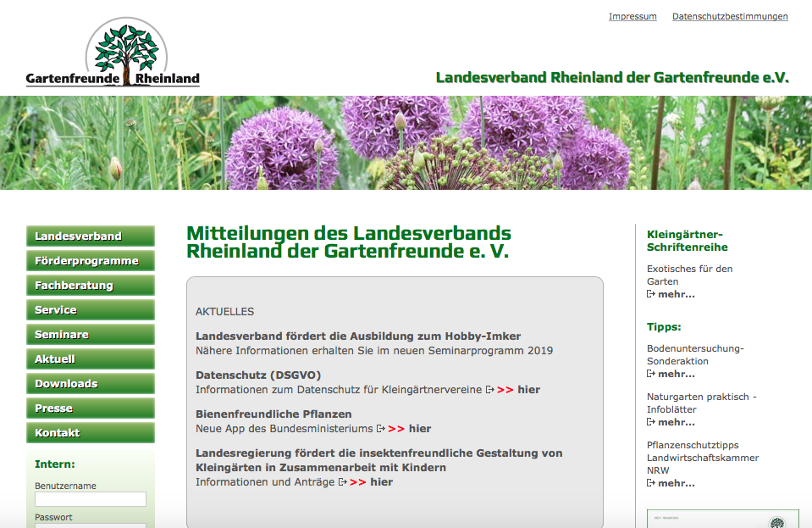This screenshot has width=812, height=528.
Task: Click the Gartenfreunde Rheinland tree logo
Action: pos(113,53)
